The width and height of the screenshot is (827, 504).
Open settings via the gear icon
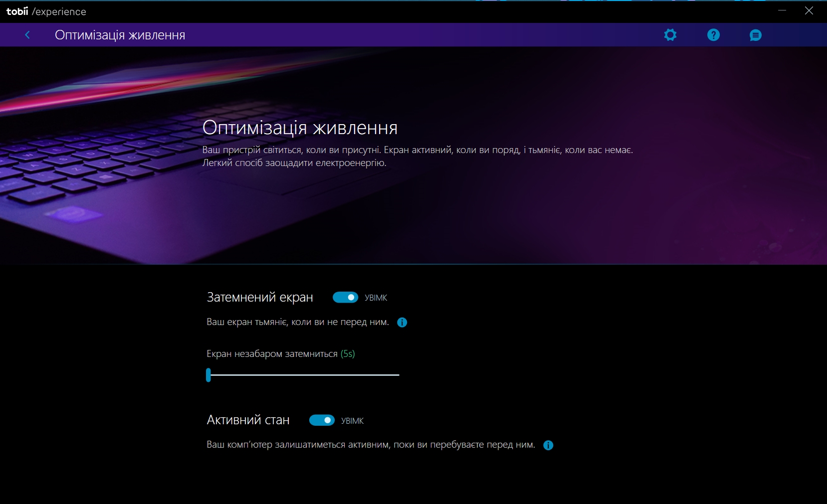point(670,35)
